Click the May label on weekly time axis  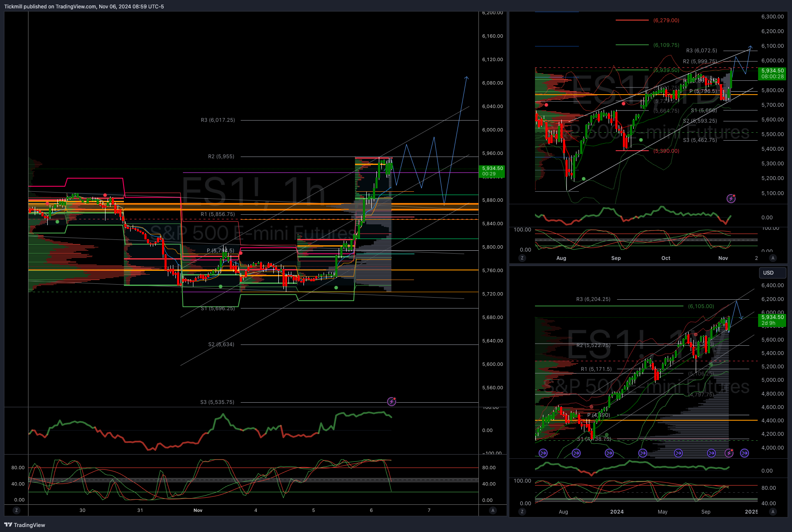tap(663, 511)
